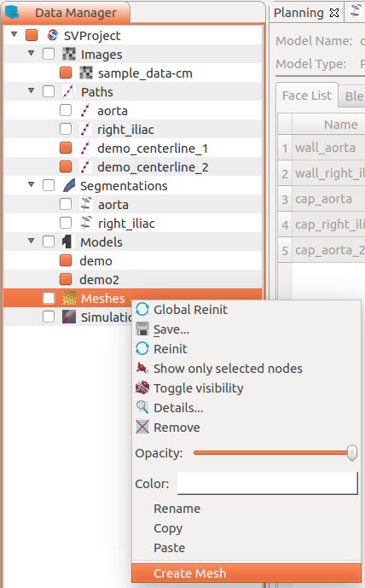Click the Opacity slider handle

coord(352,453)
